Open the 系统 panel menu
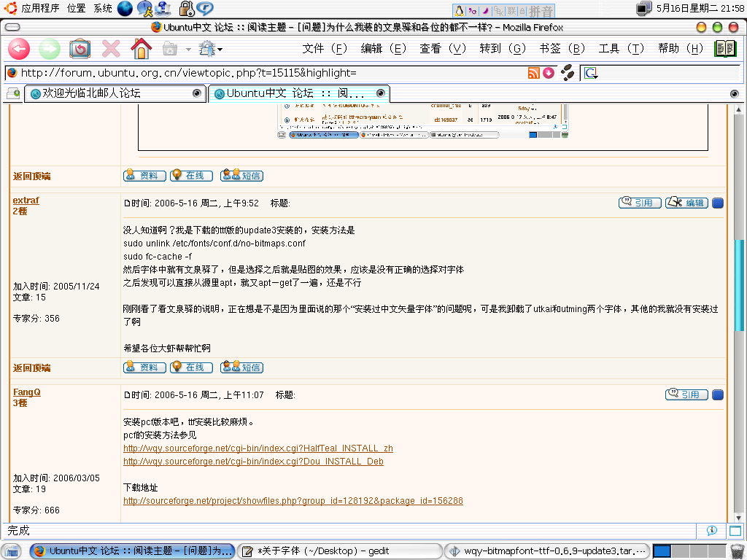The width and height of the screenshot is (747, 560). coord(102,8)
